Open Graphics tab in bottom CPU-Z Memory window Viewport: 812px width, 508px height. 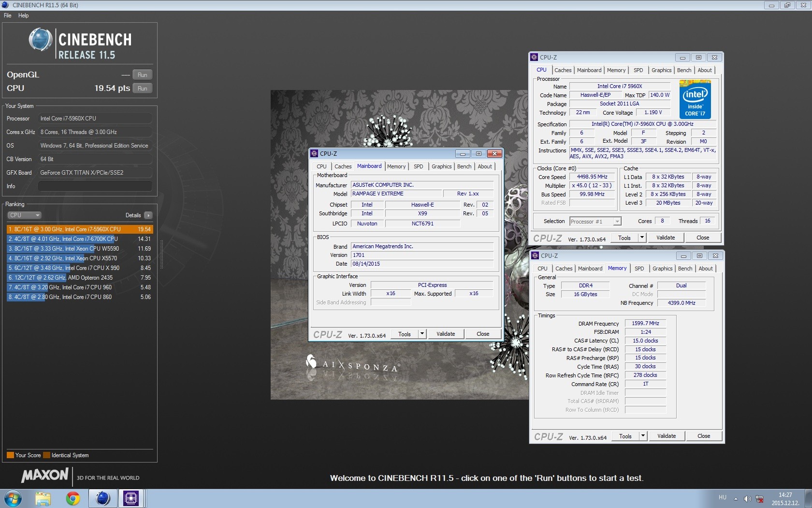(663, 269)
